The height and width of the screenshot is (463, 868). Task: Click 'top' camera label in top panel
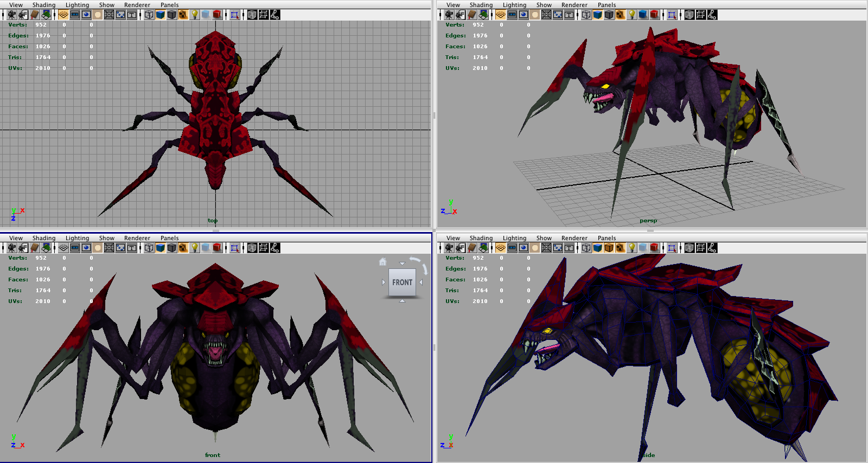click(213, 221)
